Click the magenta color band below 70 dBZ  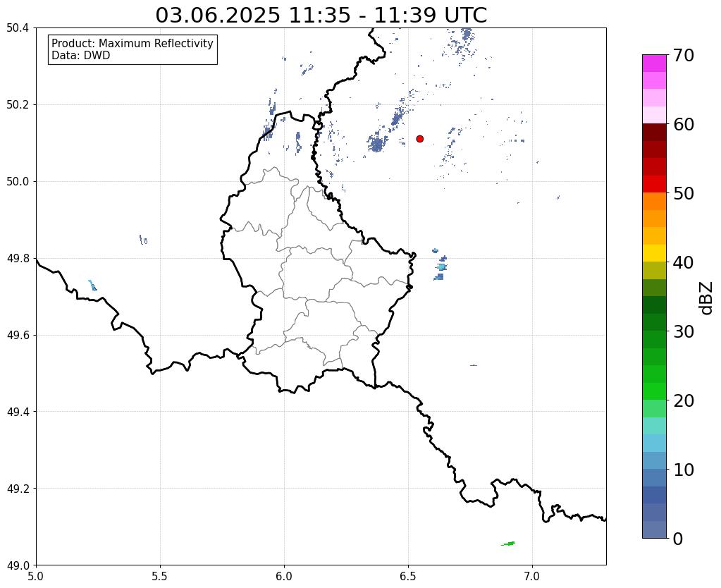point(654,63)
